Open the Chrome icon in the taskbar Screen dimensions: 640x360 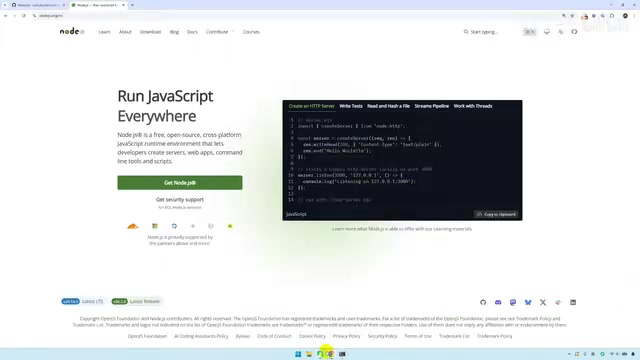[330, 354]
